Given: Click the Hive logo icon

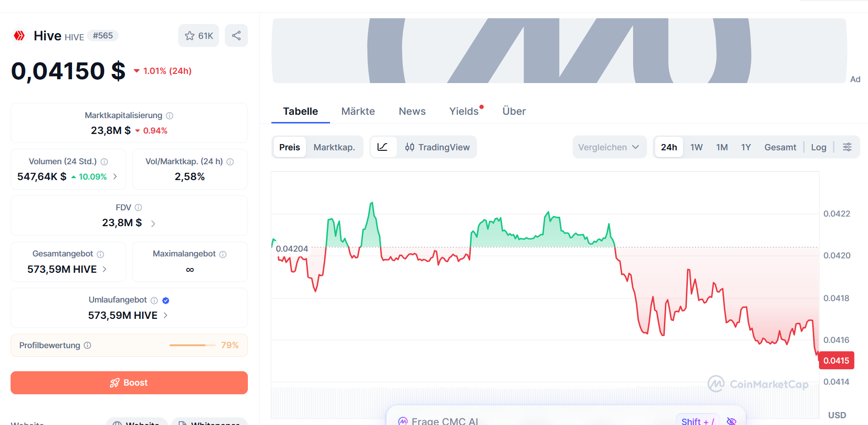Looking at the screenshot, I should point(19,36).
